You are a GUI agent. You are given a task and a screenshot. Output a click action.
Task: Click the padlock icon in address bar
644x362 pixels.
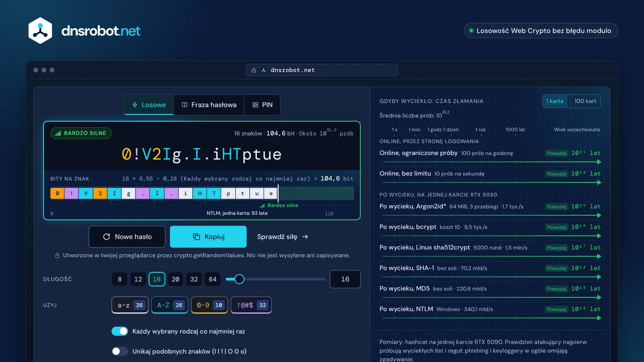tap(254, 70)
